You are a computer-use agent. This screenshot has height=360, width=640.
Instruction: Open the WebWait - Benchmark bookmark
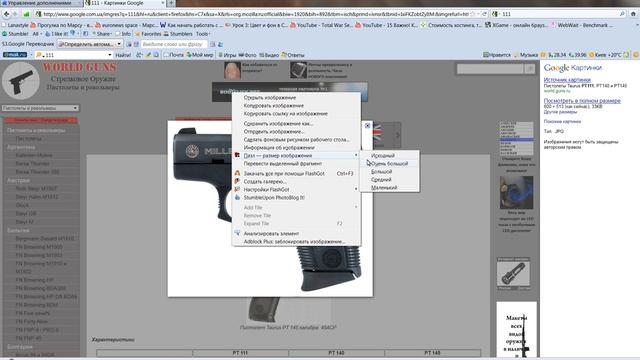[x=582, y=25]
